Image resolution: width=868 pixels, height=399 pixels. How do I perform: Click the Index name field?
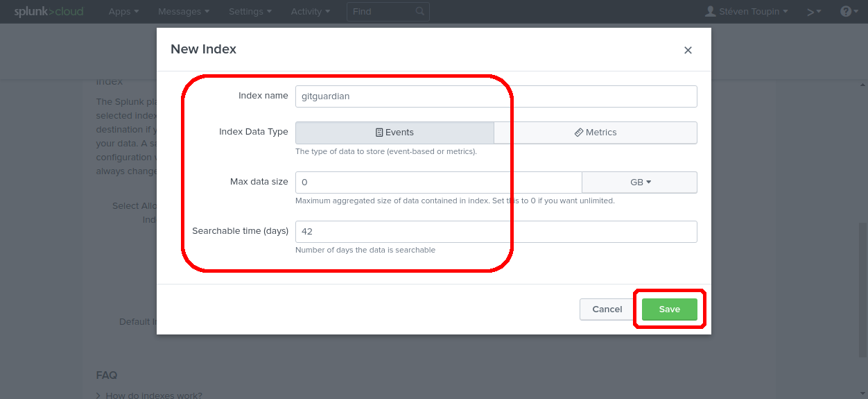[496, 96]
